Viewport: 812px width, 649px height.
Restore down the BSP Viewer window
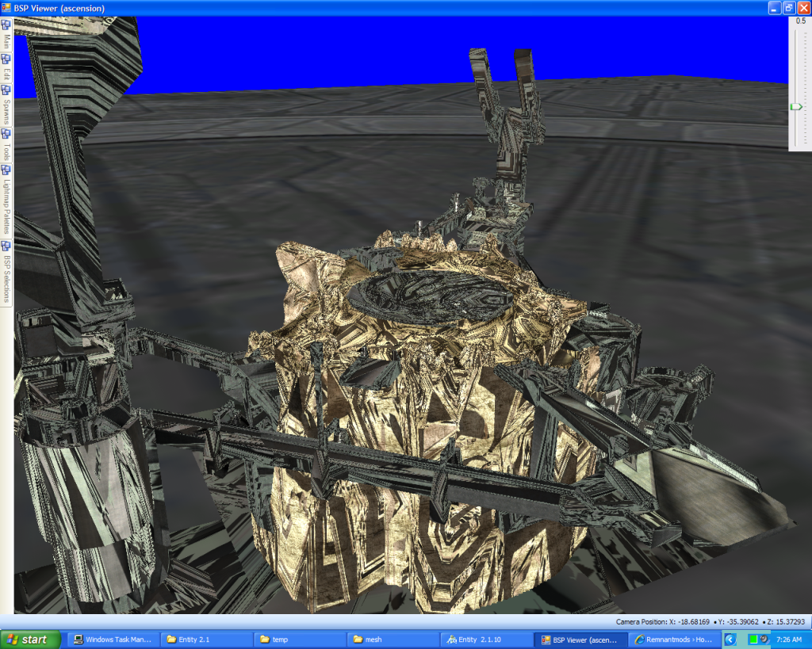789,8
